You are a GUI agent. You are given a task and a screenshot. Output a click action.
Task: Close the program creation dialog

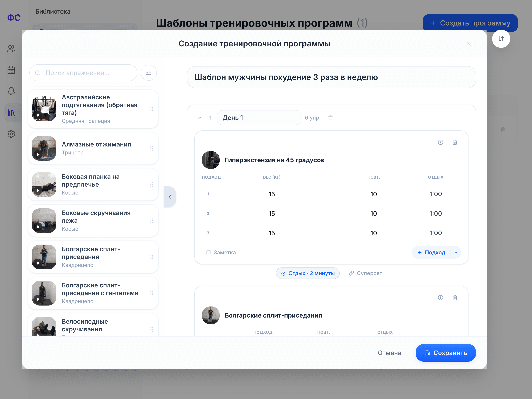pyautogui.click(x=468, y=44)
